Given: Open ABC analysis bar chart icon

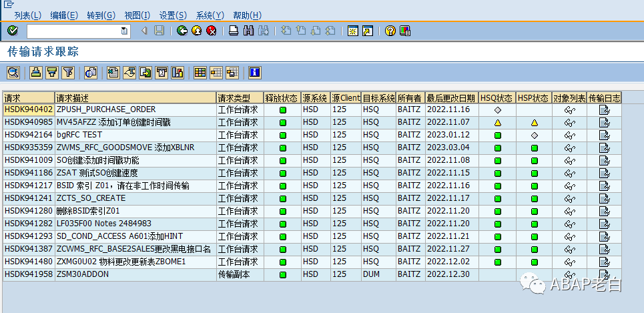Looking at the screenshot, I should pos(177,73).
